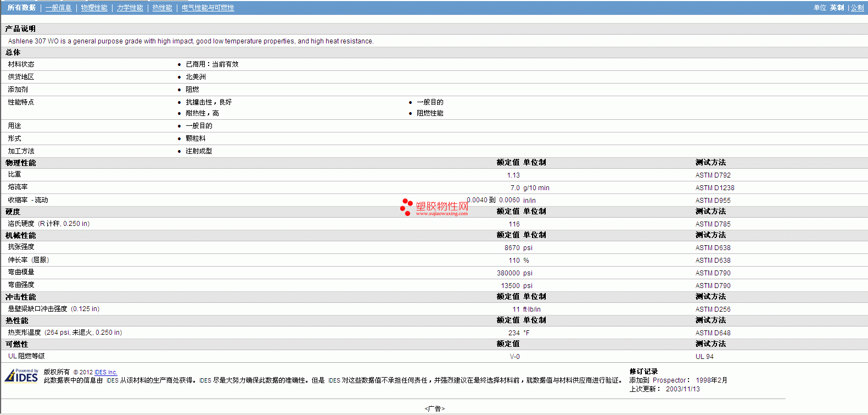868x415 pixels.
Task: Open the IDES Inc. copyright link
Action: (106, 372)
